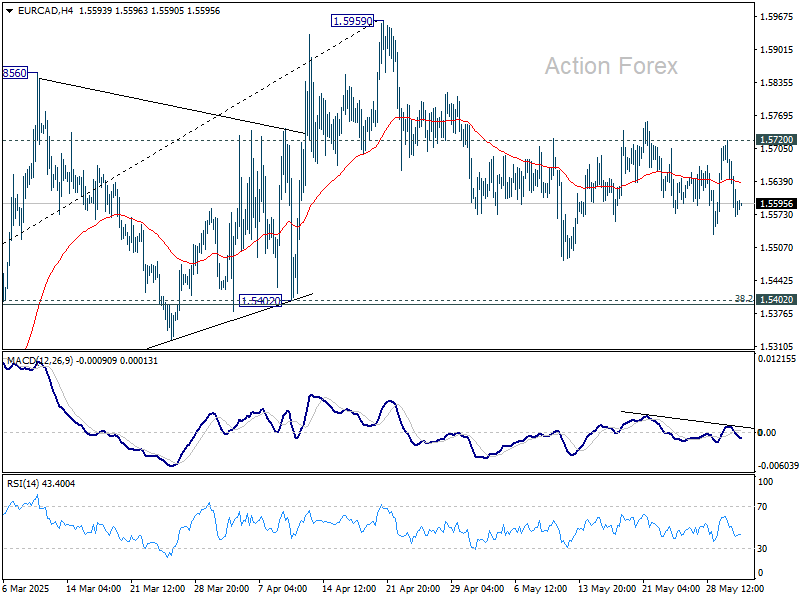Click the 7 Apr 04:00 time label
Viewport: 800px width, 600px height.
[x=283, y=589]
